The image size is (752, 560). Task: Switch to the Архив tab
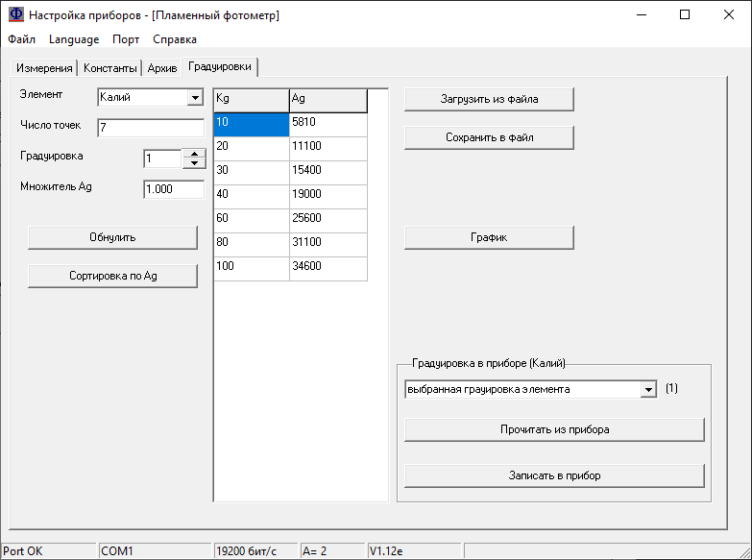[162, 68]
